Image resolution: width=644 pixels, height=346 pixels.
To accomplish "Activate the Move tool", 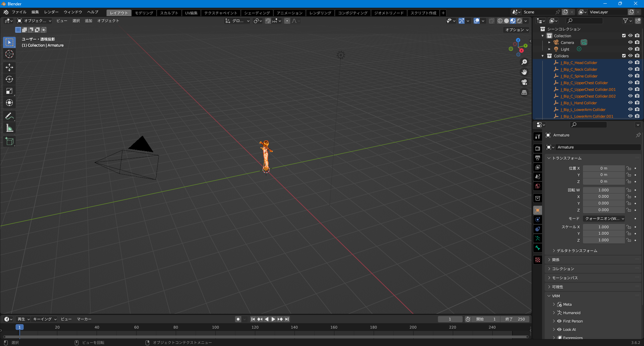I will pyautogui.click(x=9, y=67).
